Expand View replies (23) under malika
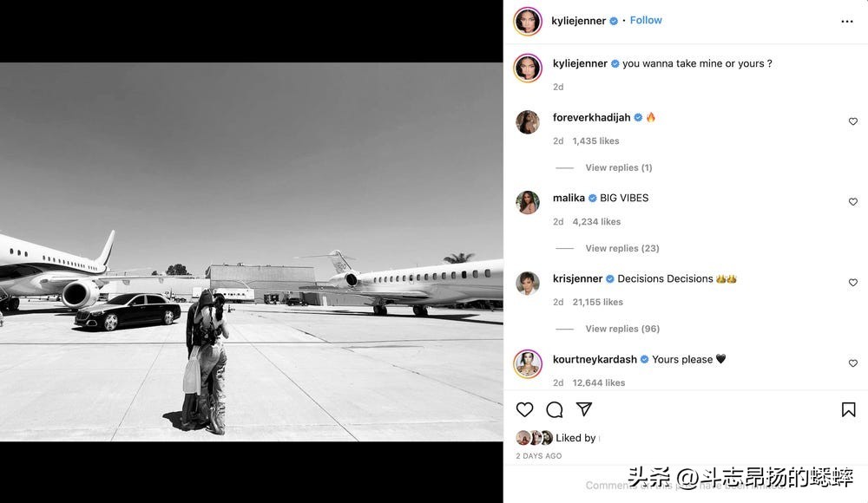868x503 pixels. pyautogui.click(x=622, y=248)
